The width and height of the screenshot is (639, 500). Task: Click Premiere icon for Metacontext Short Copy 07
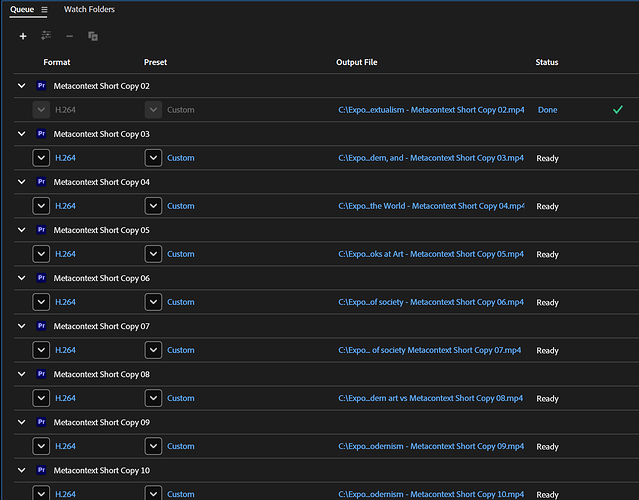[41, 326]
